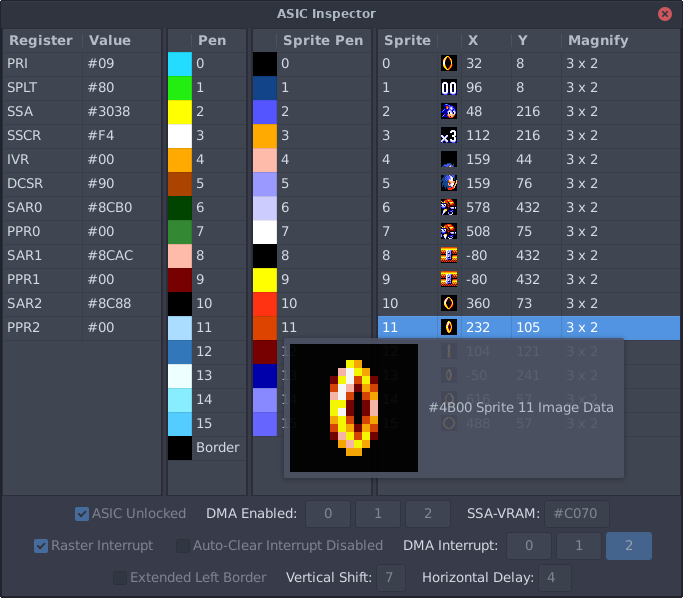Select the SSCR value #F4
683x598 pixels.
[x=101, y=135]
